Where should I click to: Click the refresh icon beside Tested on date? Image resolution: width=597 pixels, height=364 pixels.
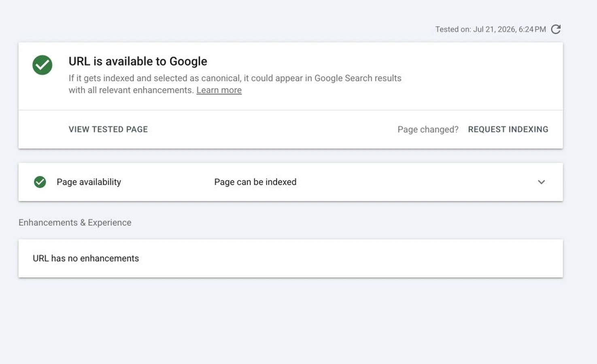click(x=556, y=29)
